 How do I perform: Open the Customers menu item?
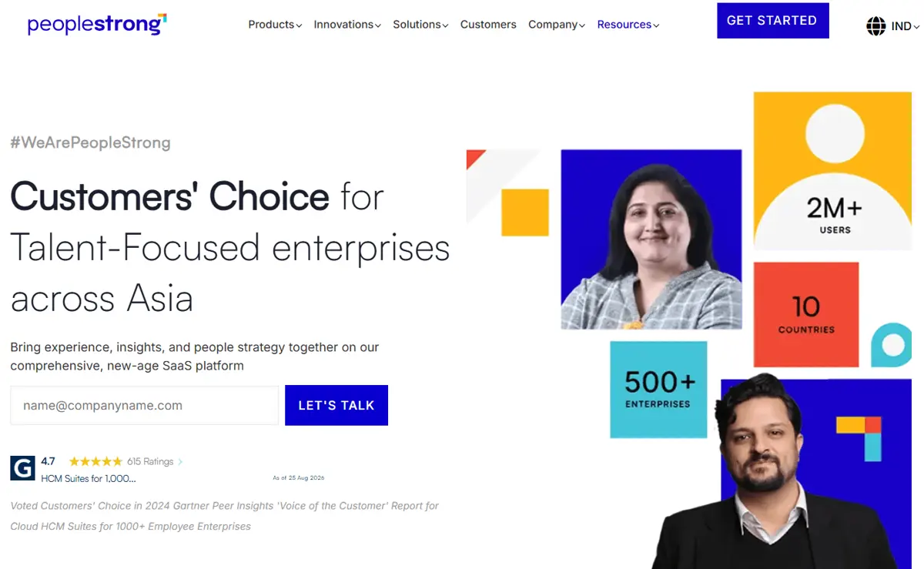(488, 25)
